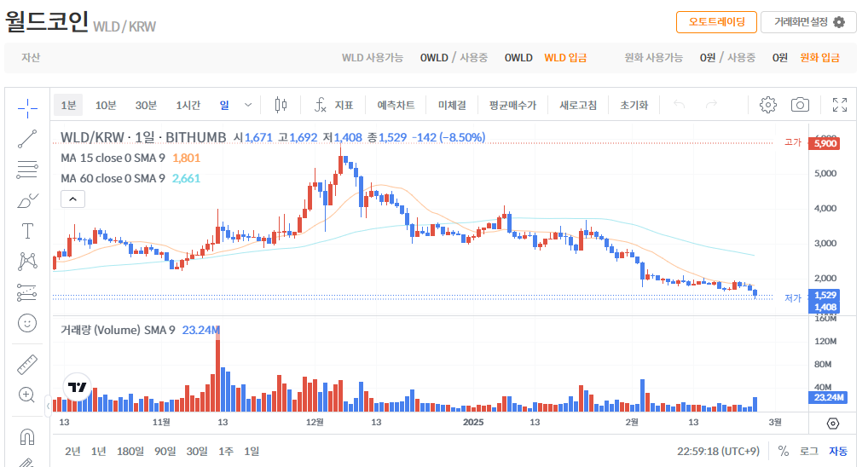Open the indicators (지표) menu
The width and height of the screenshot is (868, 467).
point(333,105)
